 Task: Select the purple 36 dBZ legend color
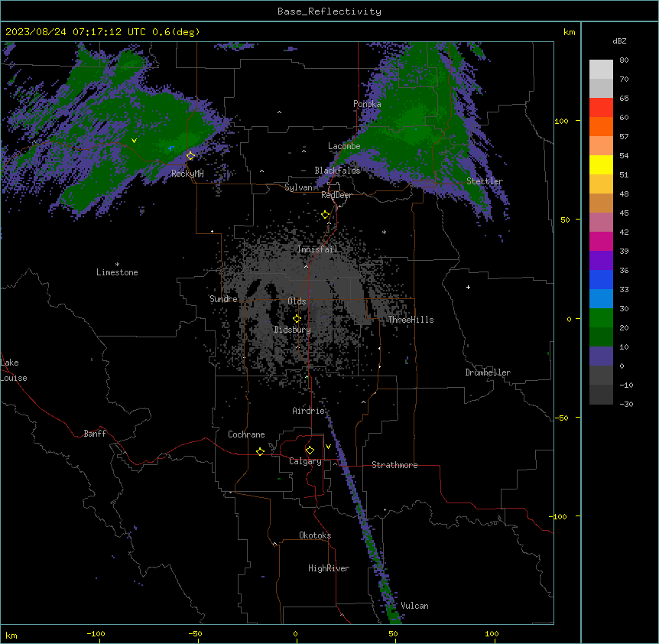tap(601, 261)
